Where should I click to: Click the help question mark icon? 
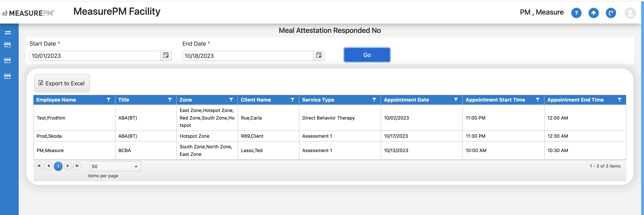coord(576,13)
